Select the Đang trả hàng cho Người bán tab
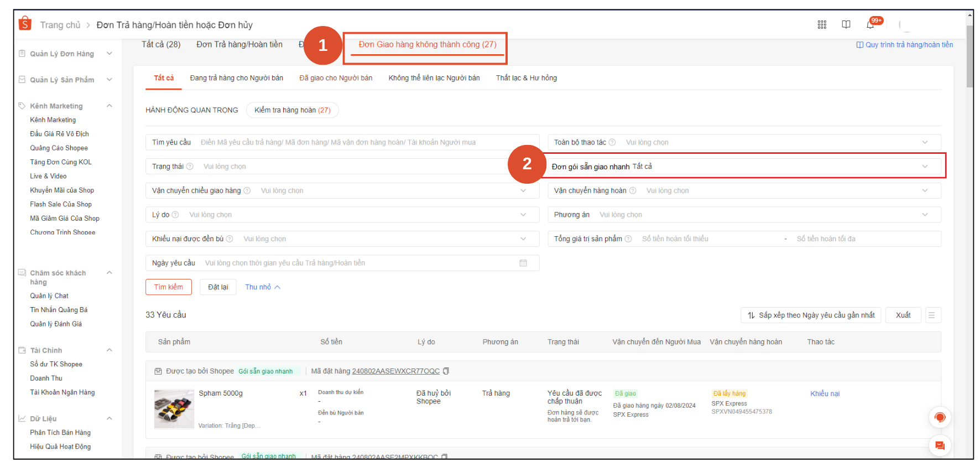The width and height of the screenshot is (980, 467). [x=236, y=78]
